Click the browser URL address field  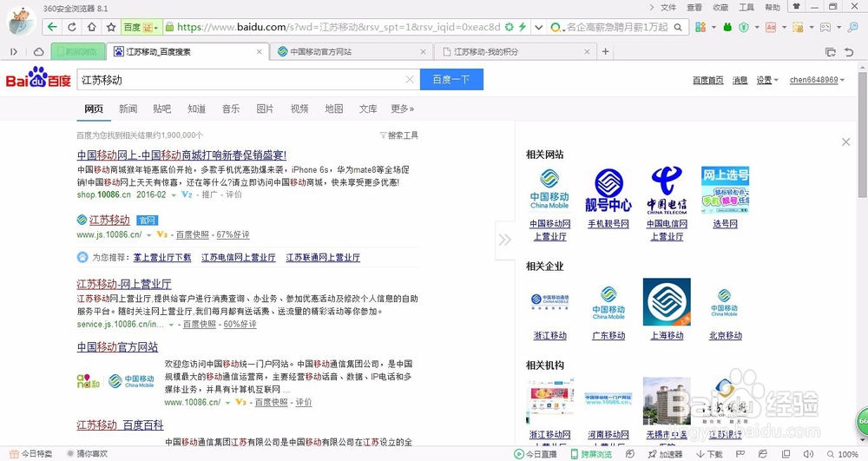click(338, 27)
